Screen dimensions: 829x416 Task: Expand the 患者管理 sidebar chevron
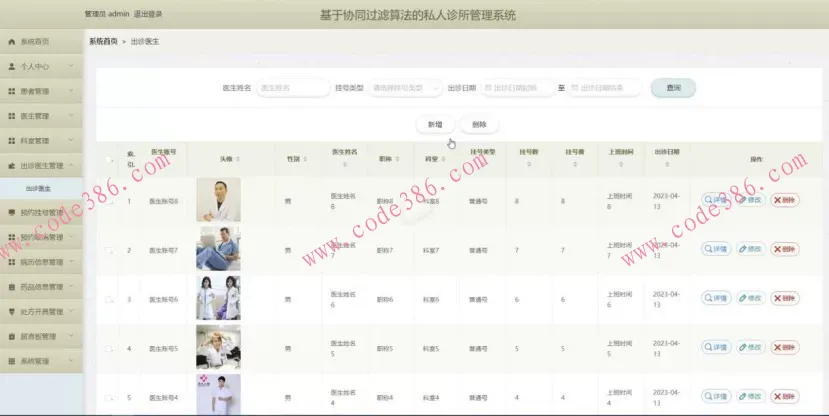(71, 91)
